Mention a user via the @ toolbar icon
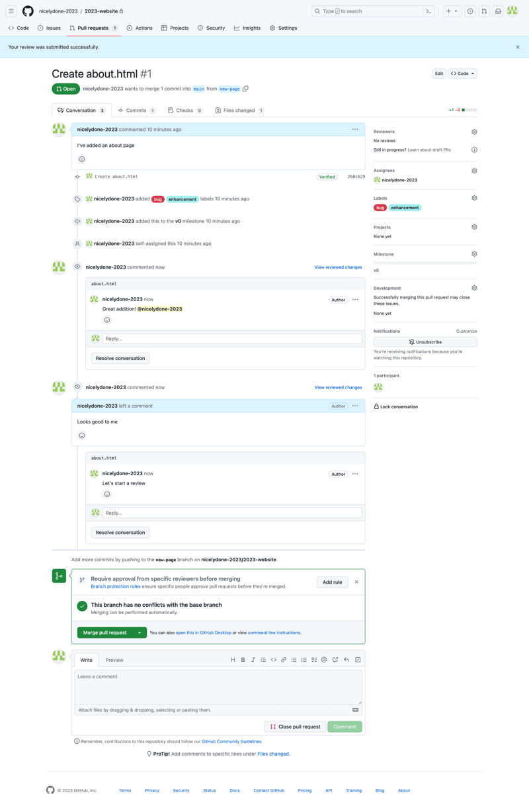 324,659
